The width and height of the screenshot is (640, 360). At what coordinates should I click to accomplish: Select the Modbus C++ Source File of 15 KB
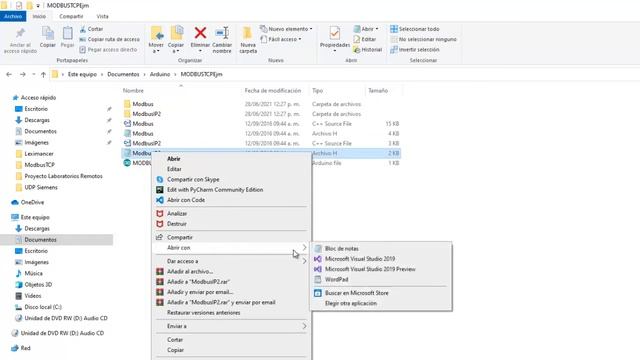point(261,124)
